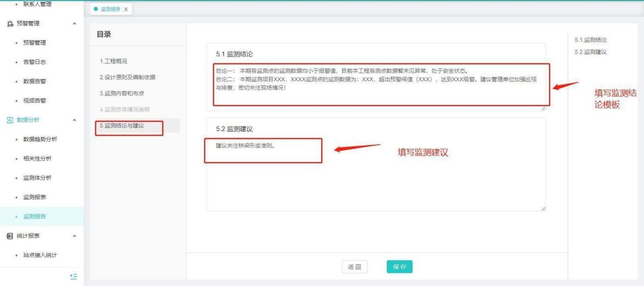Select 1.工程概况 in the directory
The height and width of the screenshot is (286, 644).
pos(114,61)
